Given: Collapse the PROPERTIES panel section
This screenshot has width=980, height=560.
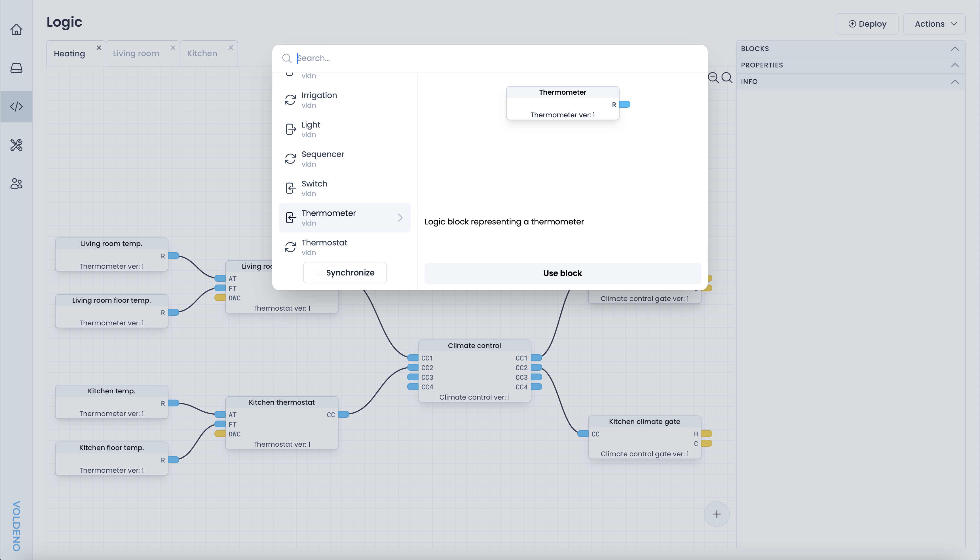Looking at the screenshot, I should pyautogui.click(x=954, y=65).
